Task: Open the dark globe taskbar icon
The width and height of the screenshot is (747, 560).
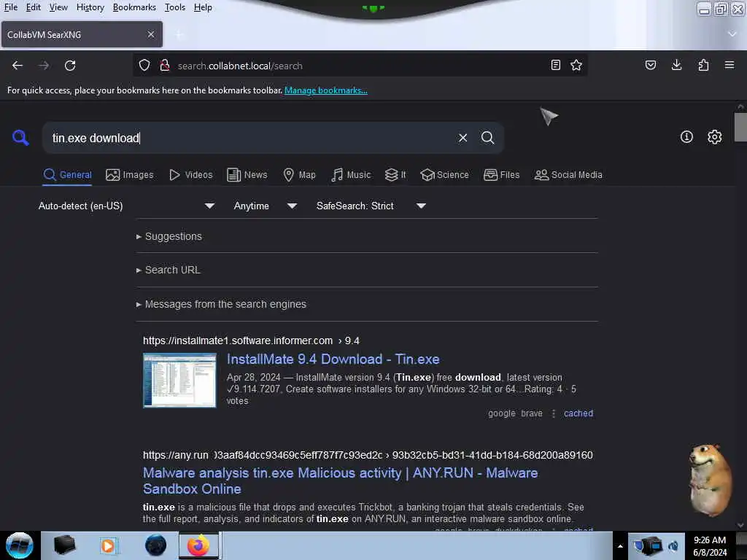Action: (x=155, y=545)
